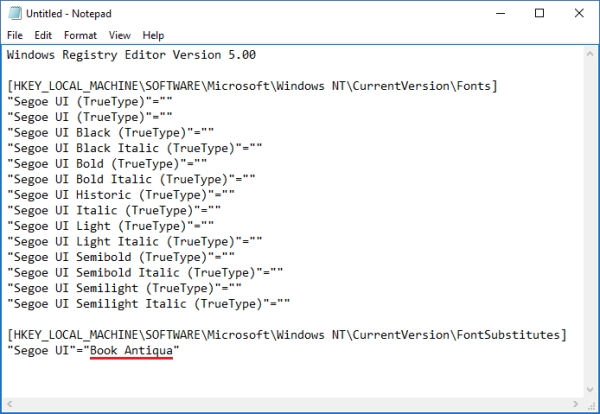Click the 'Segoe UI Semilight Italic' line
This screenshot has width=600, height=414.
[x=148, y=304]
